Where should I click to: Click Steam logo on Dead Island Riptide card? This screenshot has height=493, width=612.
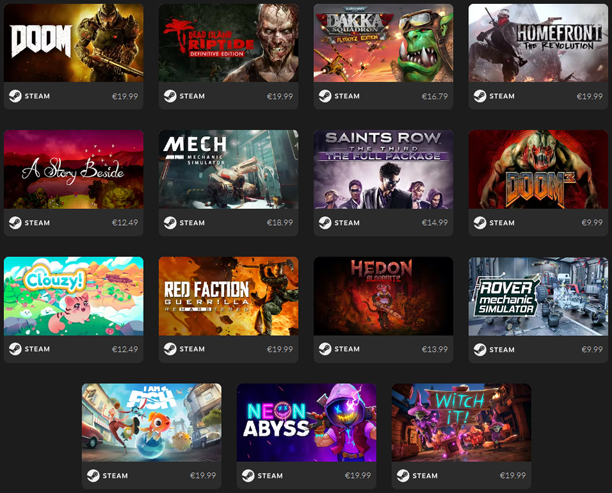pyautogui.click(x=170, y=96)
